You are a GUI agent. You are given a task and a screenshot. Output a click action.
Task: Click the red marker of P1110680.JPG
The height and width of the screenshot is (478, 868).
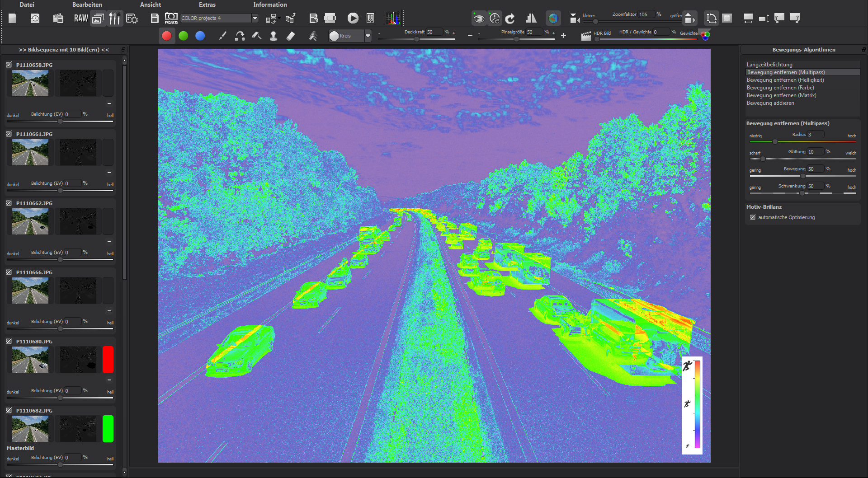pyautogui.click(x=108, y=359)
